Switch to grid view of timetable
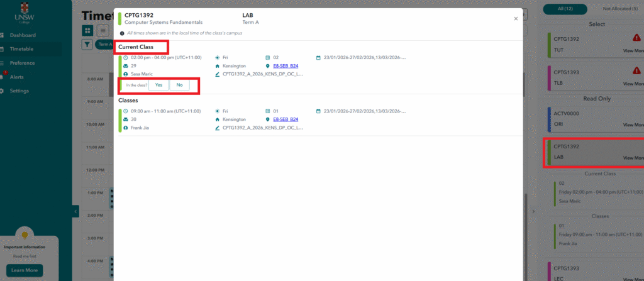644x281 pixels. pos(87,30)
